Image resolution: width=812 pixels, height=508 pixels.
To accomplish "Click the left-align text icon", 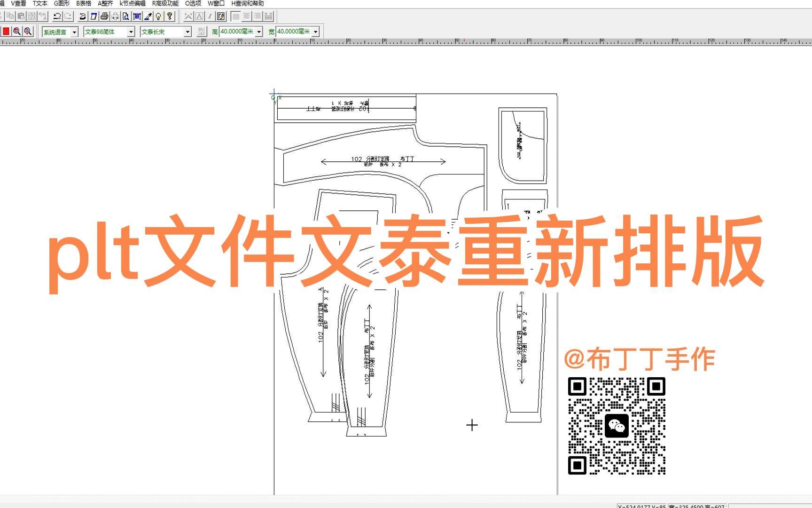I will (x=235, y=16).
